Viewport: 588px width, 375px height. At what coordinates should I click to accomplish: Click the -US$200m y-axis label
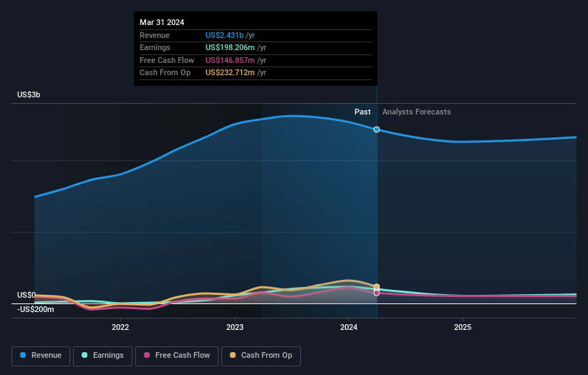click(36, 309)
